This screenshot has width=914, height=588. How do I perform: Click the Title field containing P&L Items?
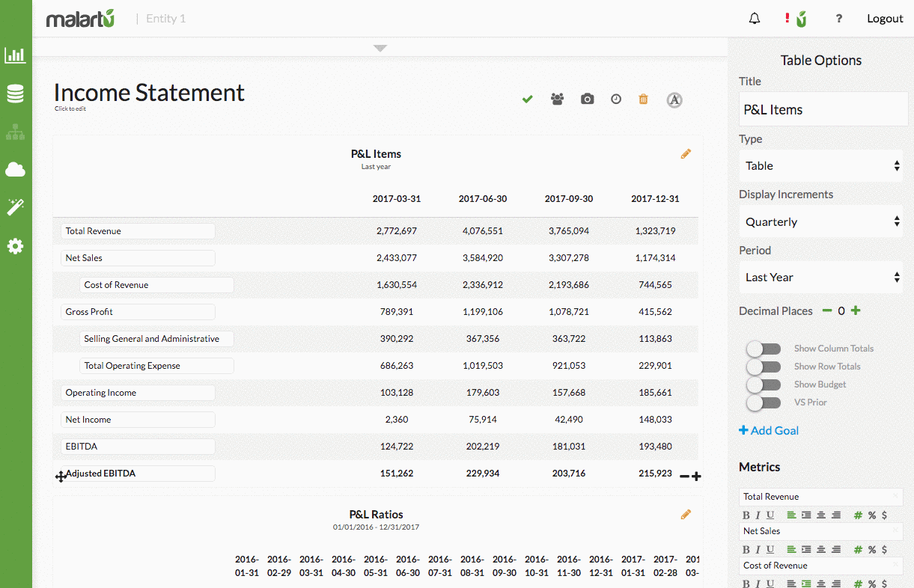823,109
